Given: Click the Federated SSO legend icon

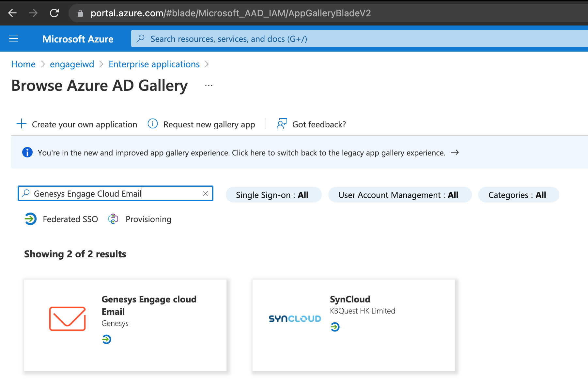Looking at the screenshot, I should 31,219.
